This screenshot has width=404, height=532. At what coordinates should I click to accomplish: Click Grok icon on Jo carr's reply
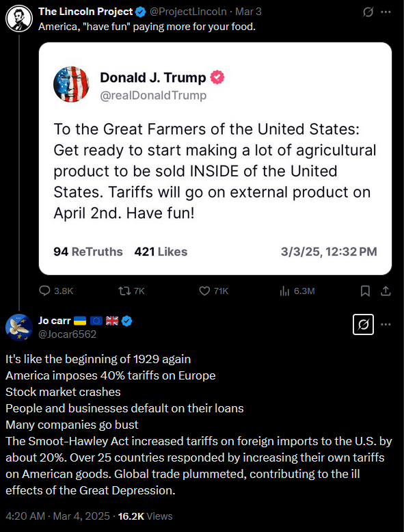(x=363, y=325)
